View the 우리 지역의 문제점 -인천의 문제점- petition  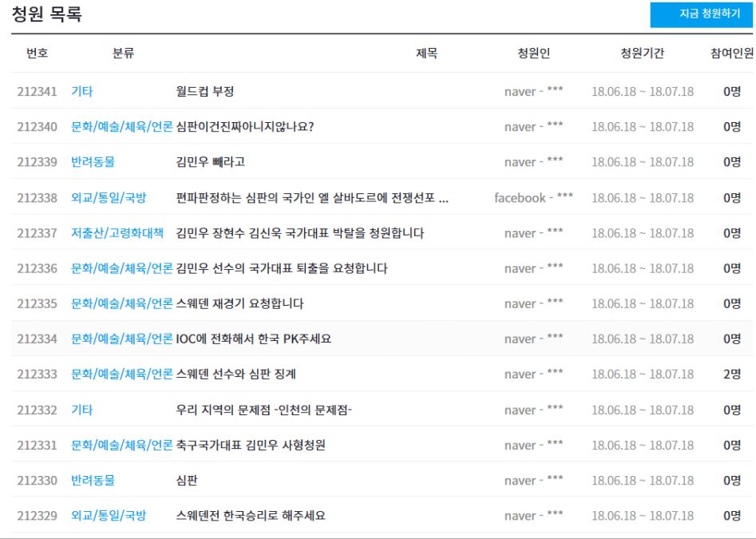click(263, 410)
